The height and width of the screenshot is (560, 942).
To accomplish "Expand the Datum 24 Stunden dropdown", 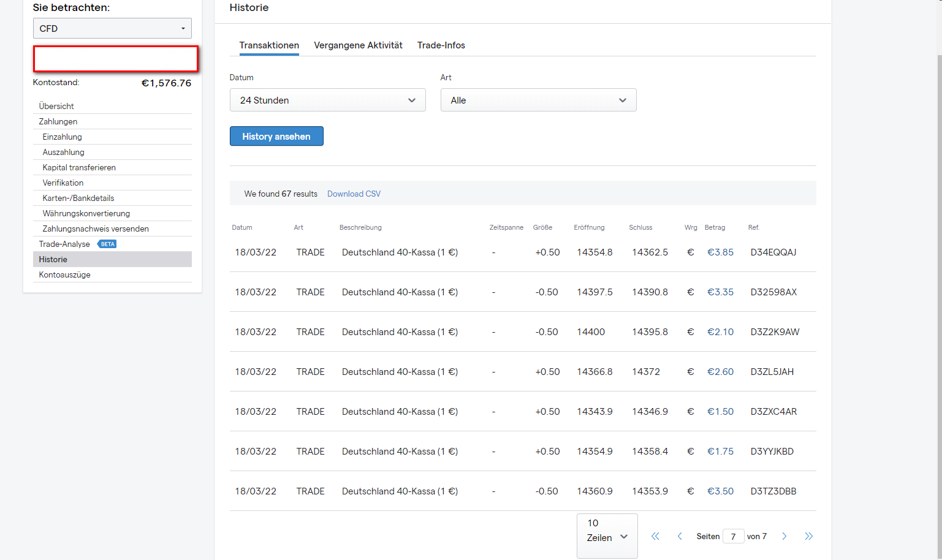I will pyautogui.click(x=327, y=100).
